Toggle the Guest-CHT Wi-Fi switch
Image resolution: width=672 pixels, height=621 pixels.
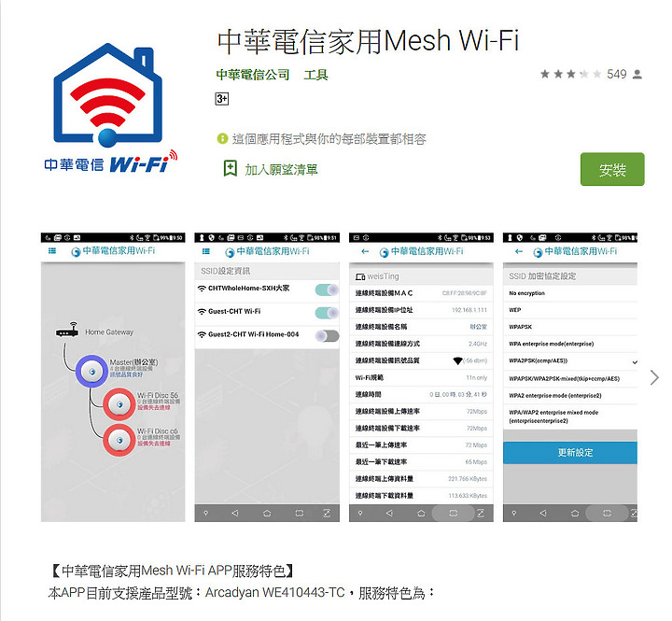[x=327, y=313]
